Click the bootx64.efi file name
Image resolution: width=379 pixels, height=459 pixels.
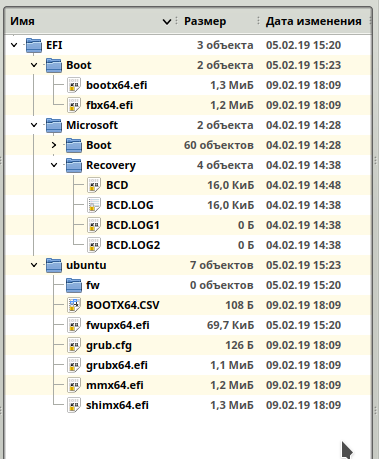point(117,85)
